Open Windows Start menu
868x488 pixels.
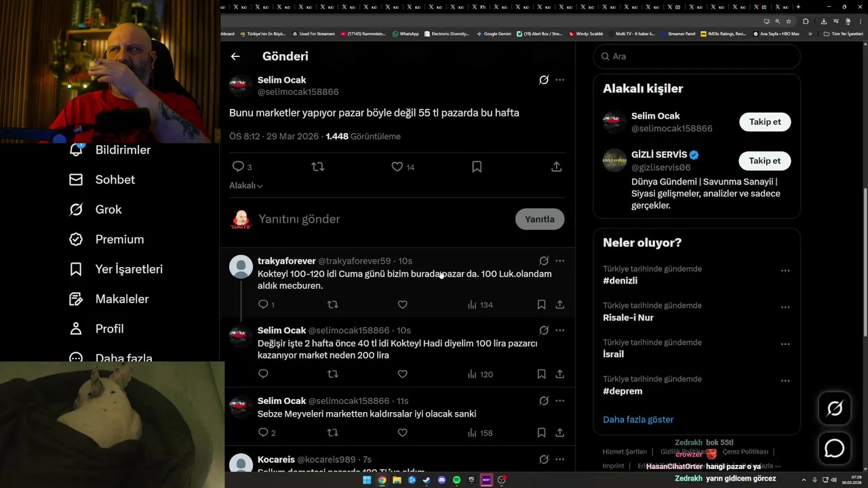(367, 480)
